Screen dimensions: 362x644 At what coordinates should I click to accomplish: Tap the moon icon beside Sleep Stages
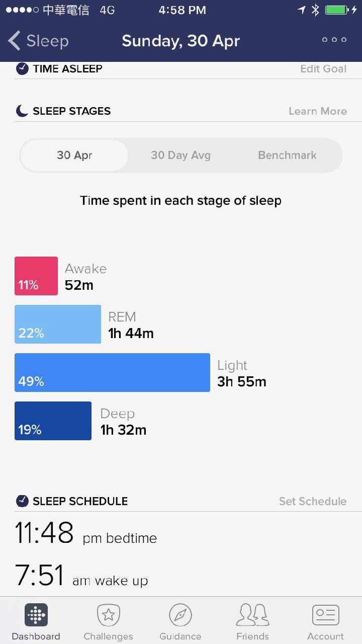tap(22, 111)
